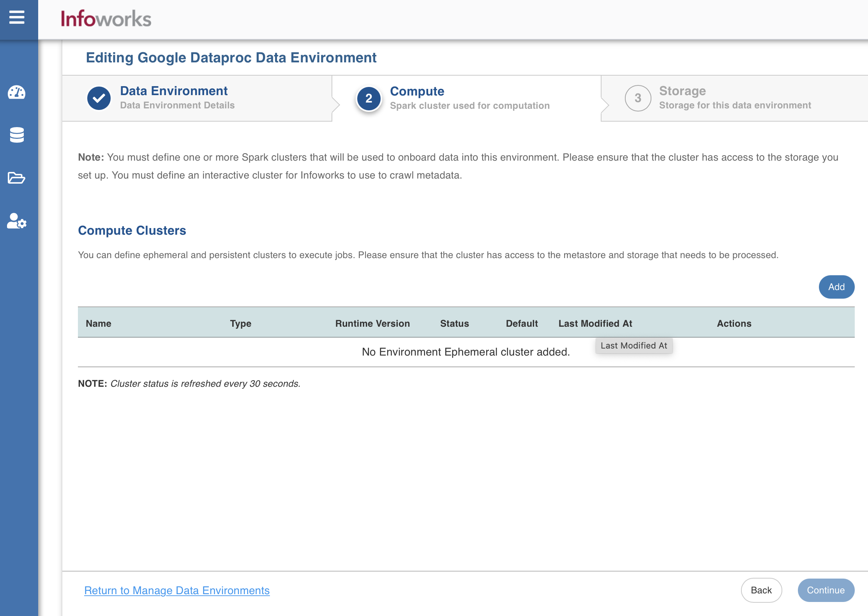Click the completed checkmark step icon
Viewport: 868px width, 616px height.
point(99,98)
